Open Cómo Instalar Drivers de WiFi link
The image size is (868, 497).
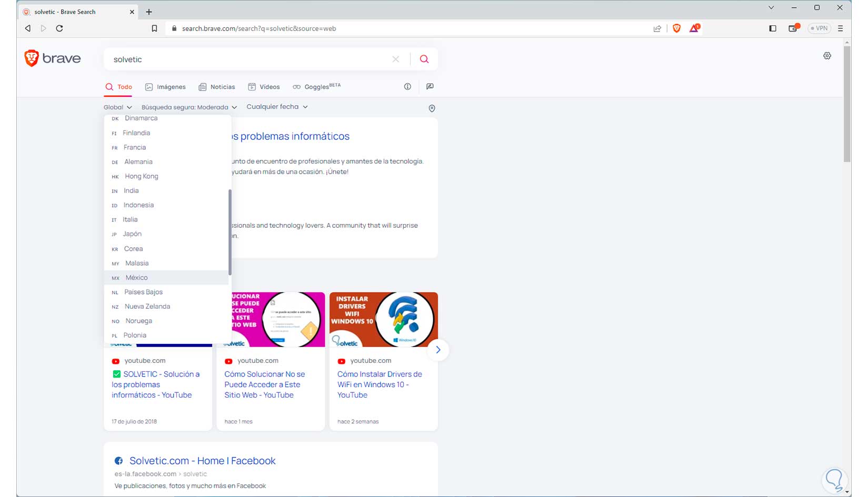(380, 384)
